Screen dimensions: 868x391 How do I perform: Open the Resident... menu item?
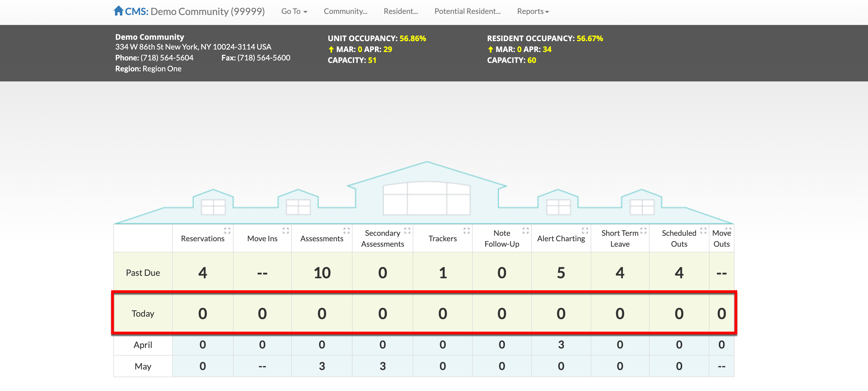pyautogui.click(x=401, y=11)
